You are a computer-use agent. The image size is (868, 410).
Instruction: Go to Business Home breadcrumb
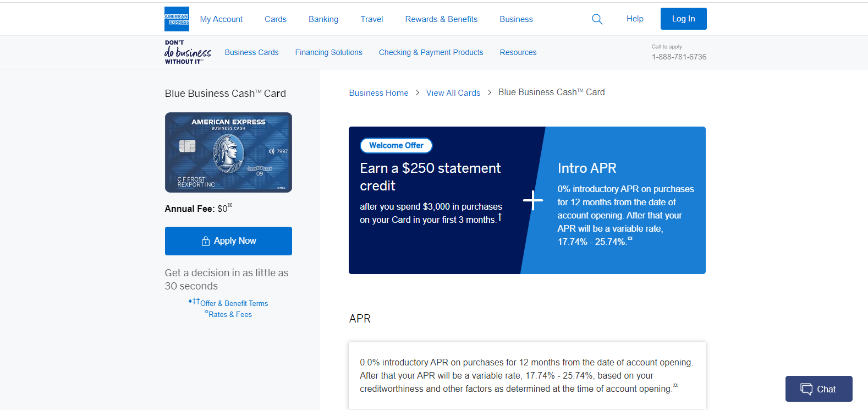point(378,93)
